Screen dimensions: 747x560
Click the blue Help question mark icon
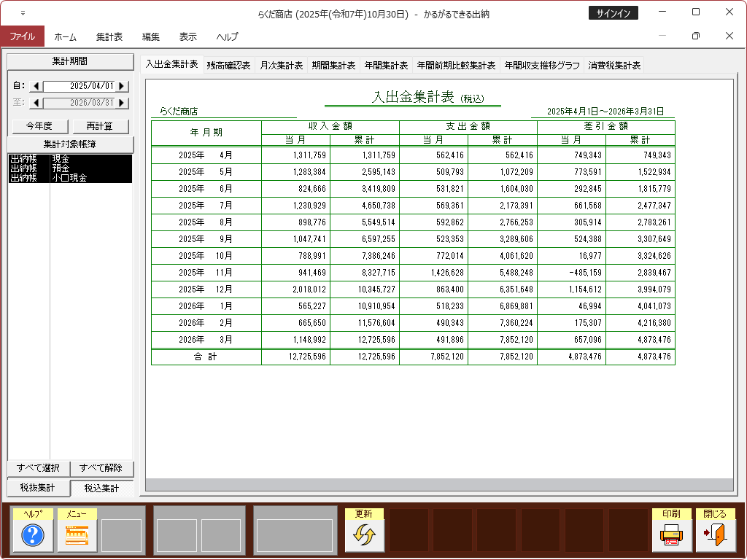pos(33,536)
